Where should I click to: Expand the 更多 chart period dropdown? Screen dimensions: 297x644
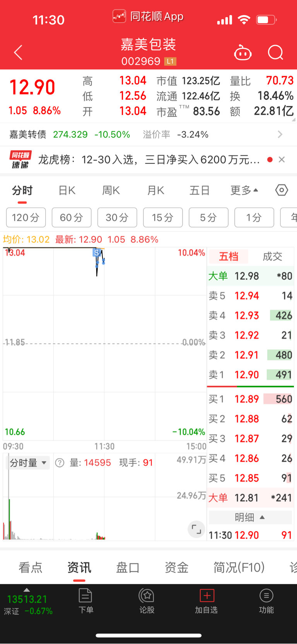pos(244,190)
